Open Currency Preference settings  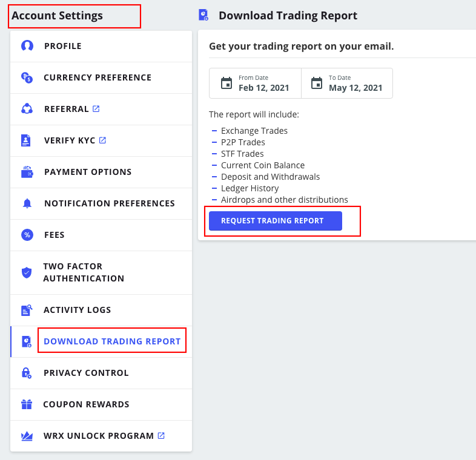[101, 77]
